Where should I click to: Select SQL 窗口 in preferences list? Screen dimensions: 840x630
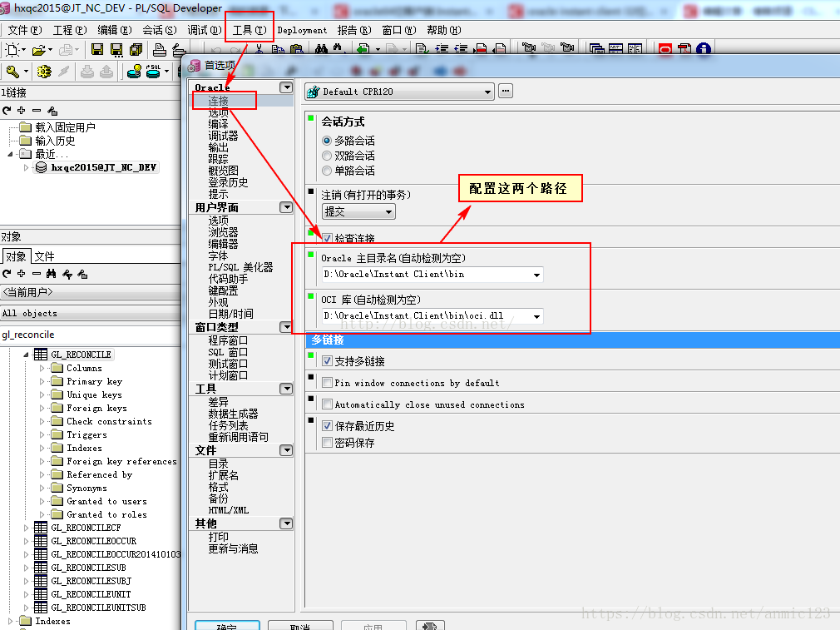pyautogui.click(x=228, y=352)
